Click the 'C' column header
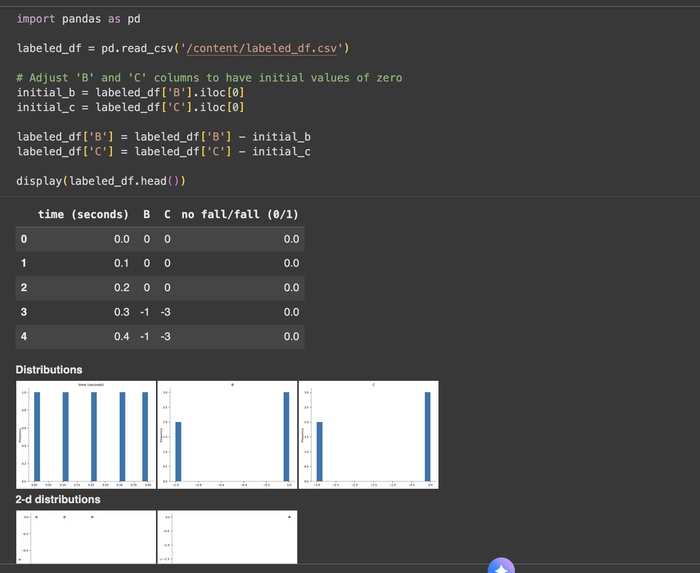 [167, 215]
